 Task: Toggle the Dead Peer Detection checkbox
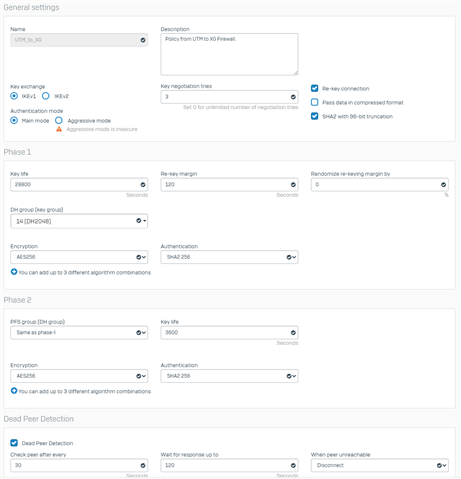point(14,443)
